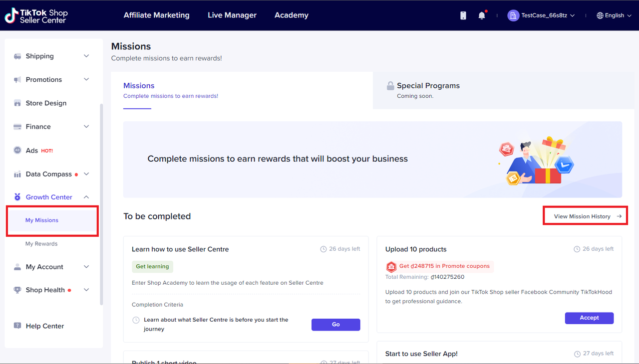Collapse the Growth Center menu chevron
Screen dimensions: 639x364
pyautogui.click(x=86, y=197)
